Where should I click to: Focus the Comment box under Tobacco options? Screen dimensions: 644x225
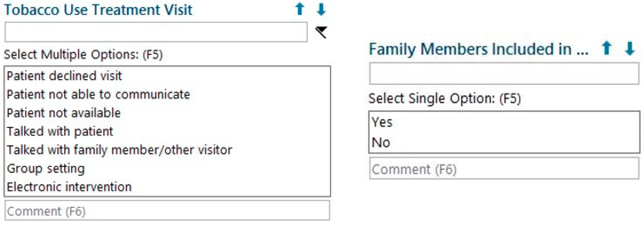click(x=167, y=211)
